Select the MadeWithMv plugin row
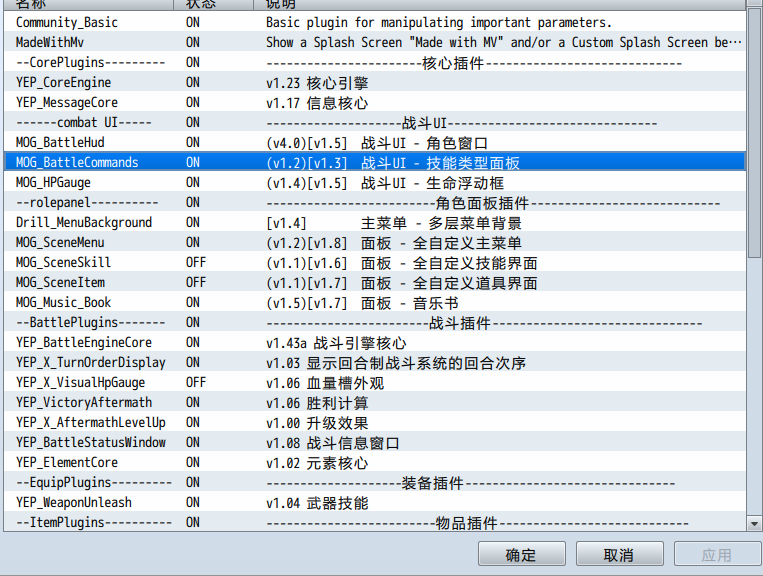The image size is (763, 576). point(375,42)
